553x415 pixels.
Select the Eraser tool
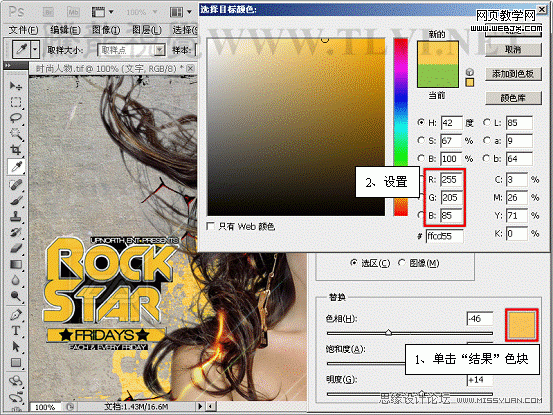click(x=16, y=248)
